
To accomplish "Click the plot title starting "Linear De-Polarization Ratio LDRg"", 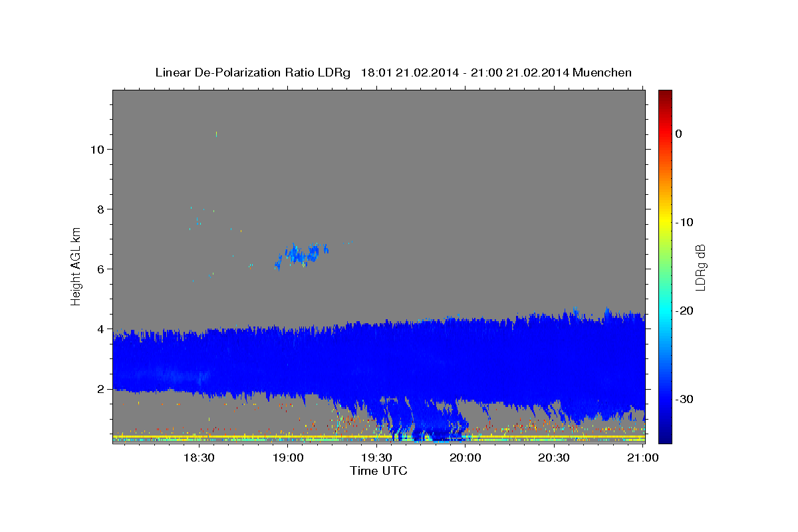I will (393, 72).
